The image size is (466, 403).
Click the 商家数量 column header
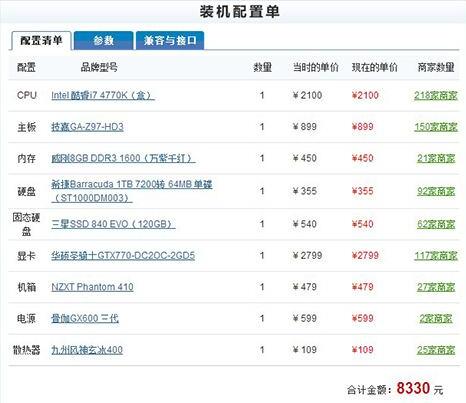[436, 67]
